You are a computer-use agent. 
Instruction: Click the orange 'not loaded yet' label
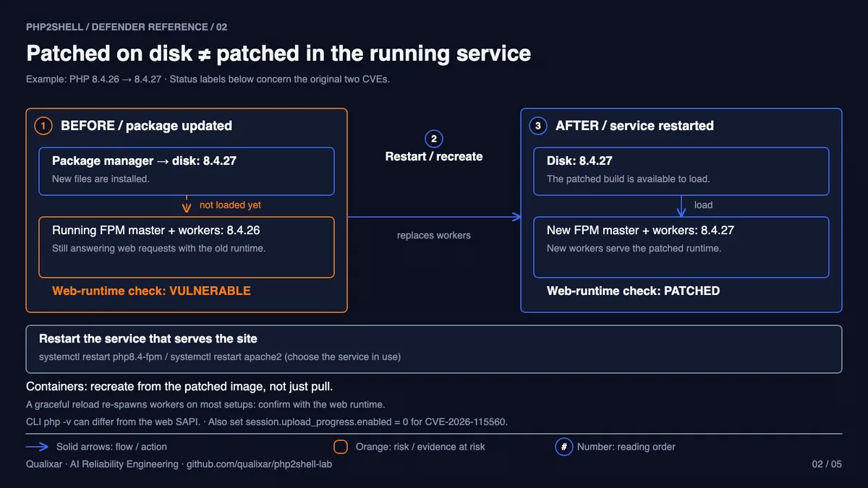[x=230, y=205]
